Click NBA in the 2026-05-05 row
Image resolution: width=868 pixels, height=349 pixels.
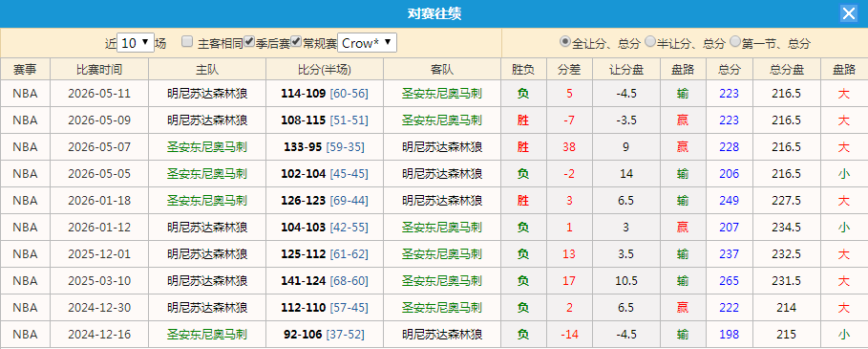point(25,174)
